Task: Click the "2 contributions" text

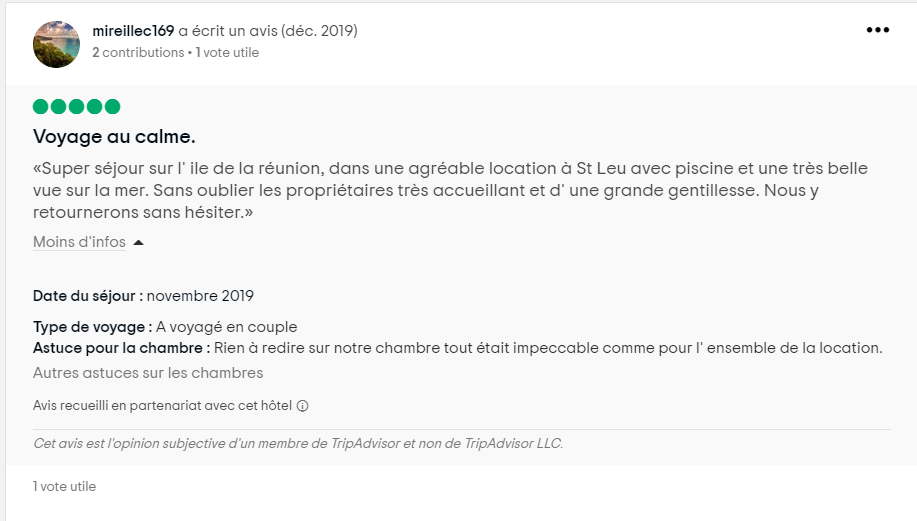Action: [138, 52]
